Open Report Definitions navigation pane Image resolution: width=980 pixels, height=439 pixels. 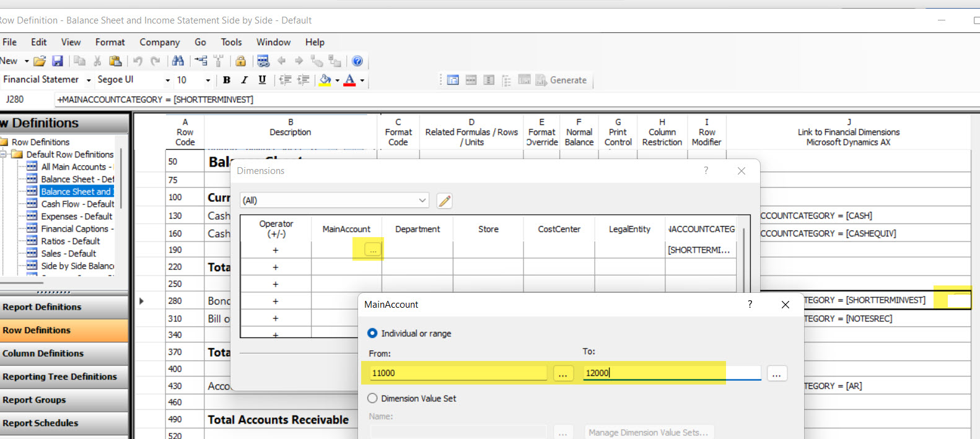[x=64, y=307]
